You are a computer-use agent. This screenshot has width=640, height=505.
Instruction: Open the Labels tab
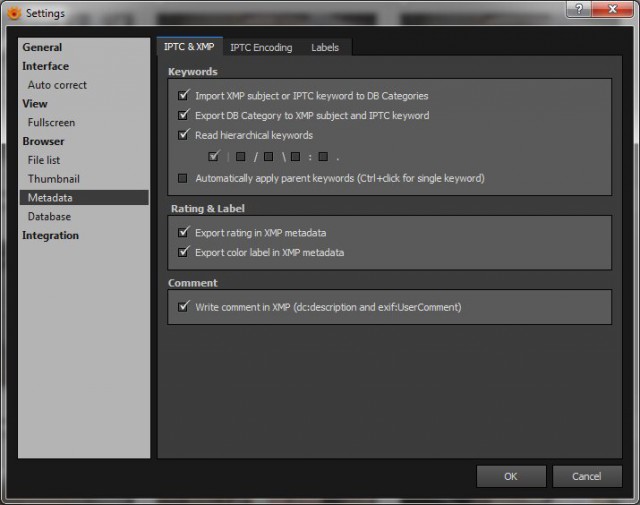(325, 47)
